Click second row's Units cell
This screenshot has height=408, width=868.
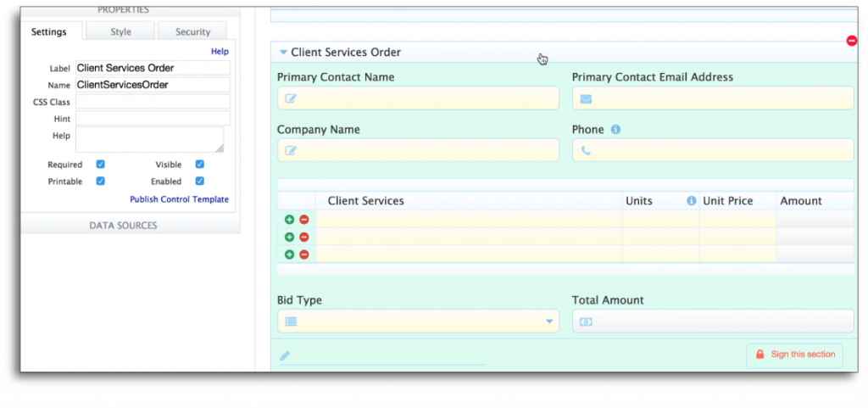(661, 237)
